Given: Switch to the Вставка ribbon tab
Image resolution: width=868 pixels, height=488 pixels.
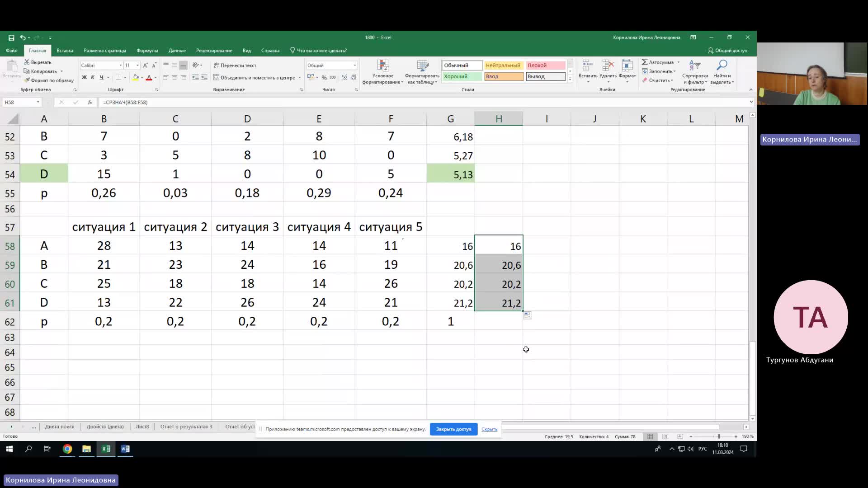Looking at the screenshot, I should pos(65,51).
